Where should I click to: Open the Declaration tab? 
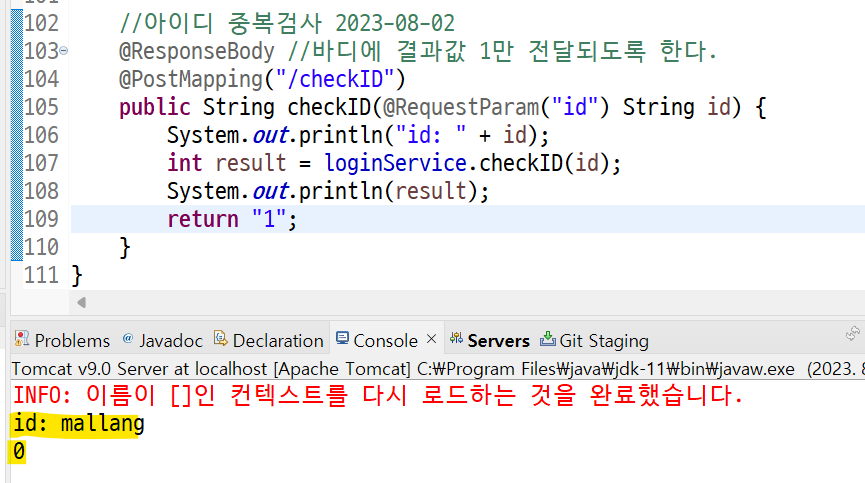point(269,340)
